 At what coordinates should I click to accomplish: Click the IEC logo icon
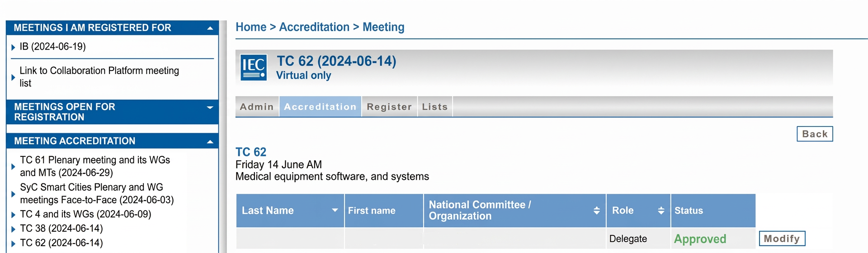pos(253,67)
